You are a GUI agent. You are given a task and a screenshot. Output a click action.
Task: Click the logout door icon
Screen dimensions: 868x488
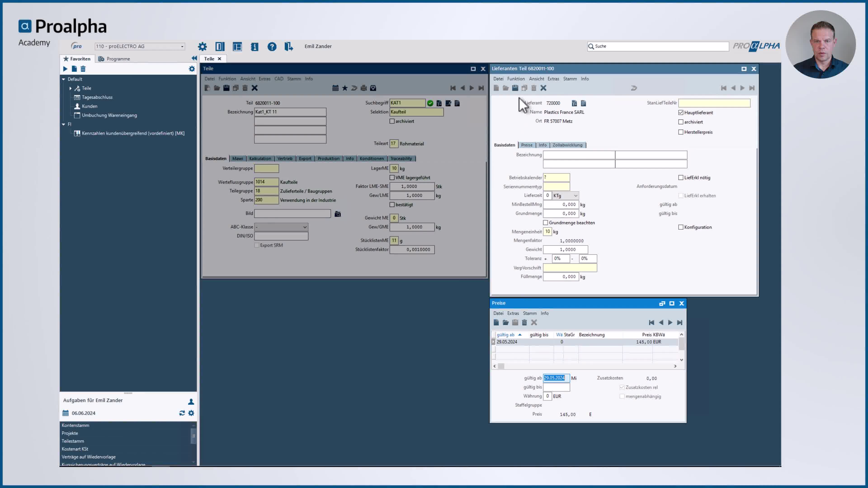[x=289, y=47]
